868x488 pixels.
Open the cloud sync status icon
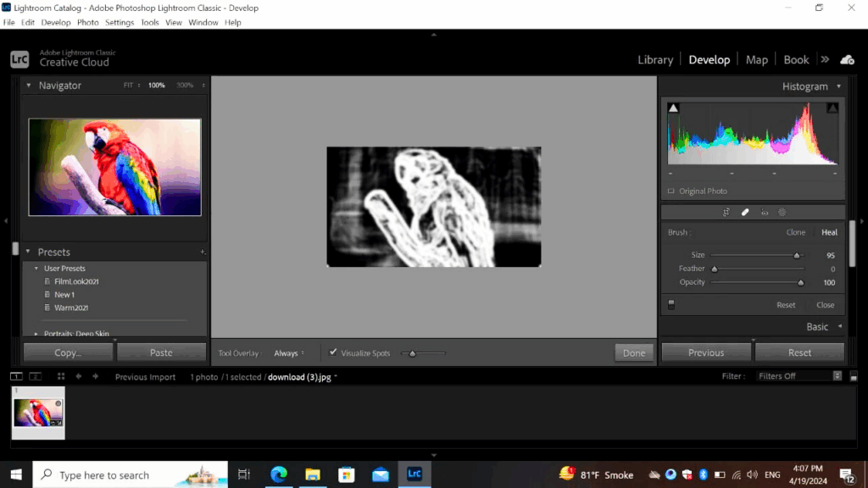pyautogui.click(x=847, y=59)
